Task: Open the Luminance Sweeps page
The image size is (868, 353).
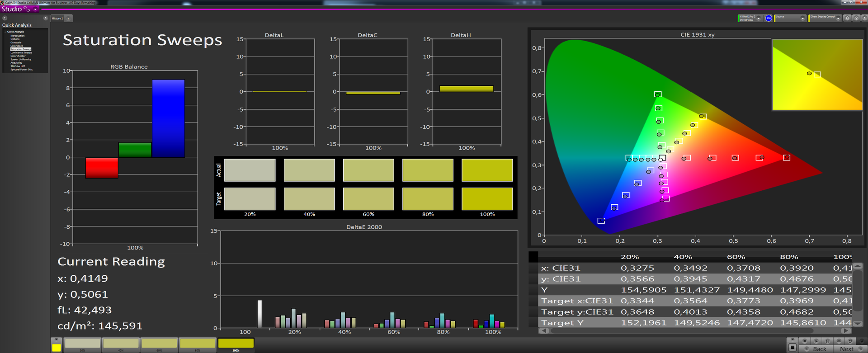Action: [x=21, y=52]
